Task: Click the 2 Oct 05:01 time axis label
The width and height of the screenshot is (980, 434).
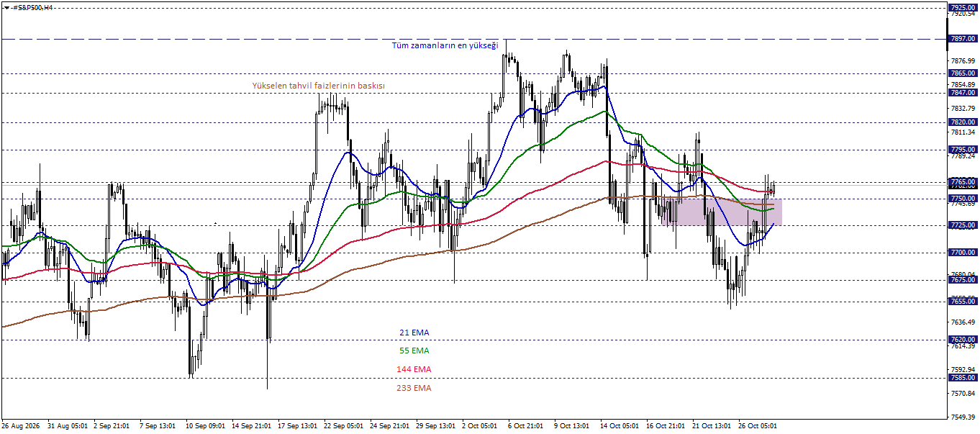Action: click(x=480, y=426)
